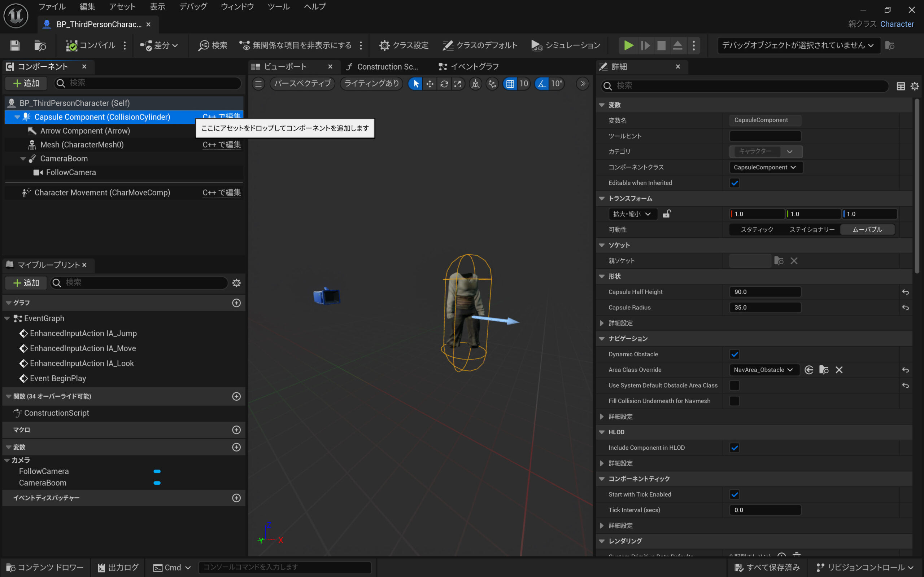Select the rotate transform tool in the viewport

(444, 84)
